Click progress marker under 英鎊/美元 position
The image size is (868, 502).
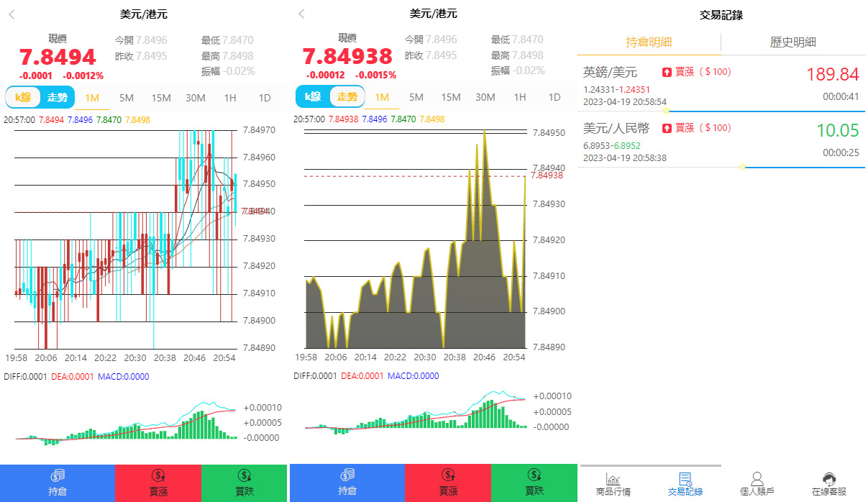[x=666, y=111]
